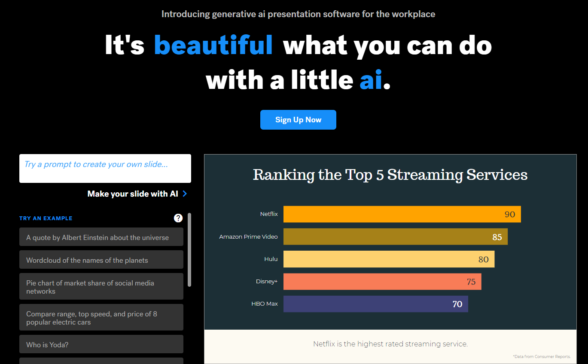Click the Sign Up Now button

tap(298, 120)
